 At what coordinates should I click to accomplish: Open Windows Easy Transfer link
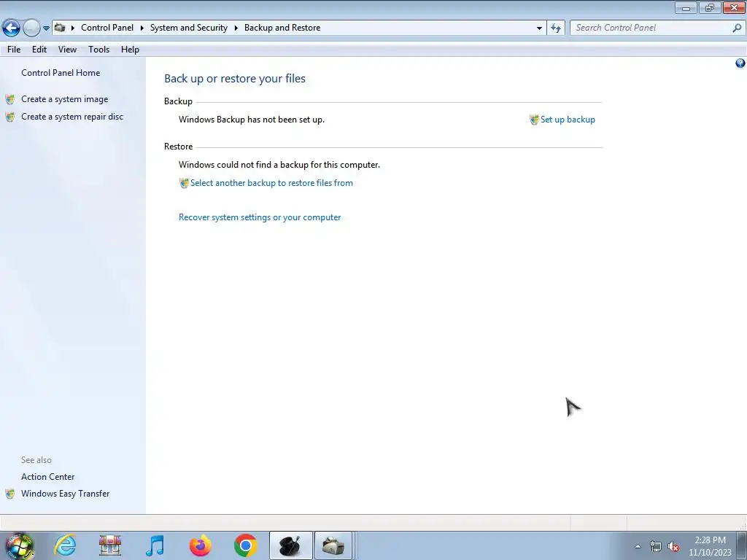65,494
